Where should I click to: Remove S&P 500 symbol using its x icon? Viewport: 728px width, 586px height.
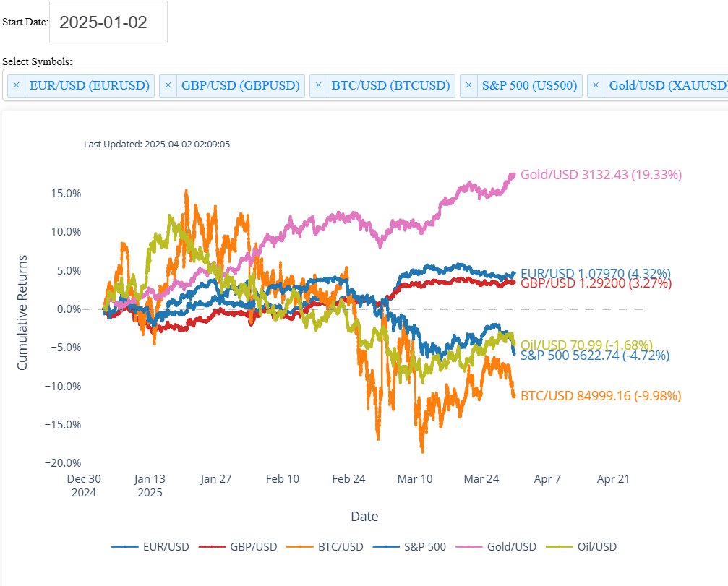coord(469,86)
